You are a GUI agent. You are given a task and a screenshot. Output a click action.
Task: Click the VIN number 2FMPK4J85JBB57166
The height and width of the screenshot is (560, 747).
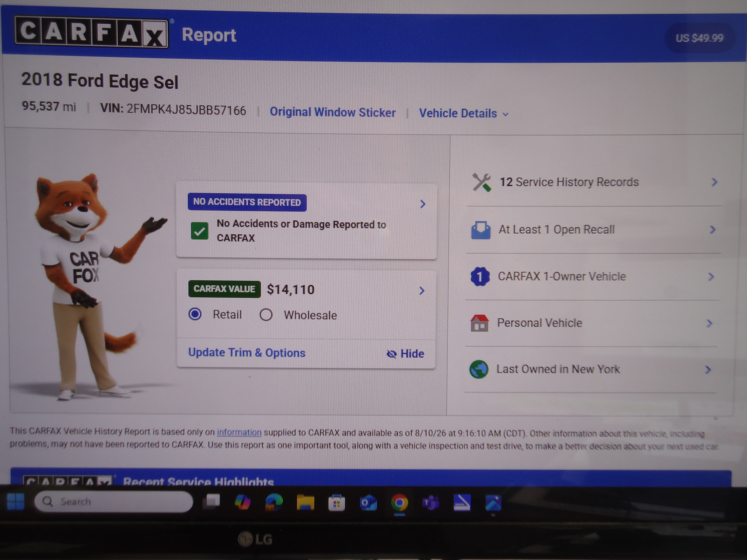(x=186, y=110)
